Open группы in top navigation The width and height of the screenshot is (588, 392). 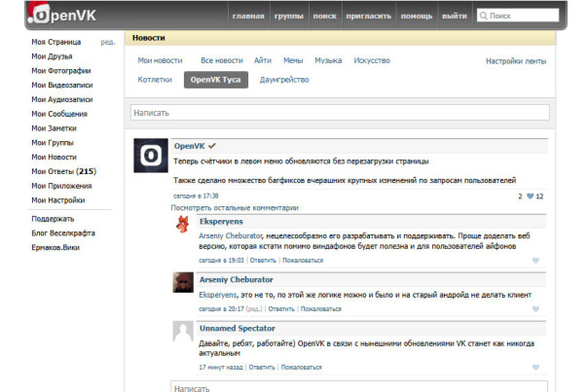click(x=289, y=17)
